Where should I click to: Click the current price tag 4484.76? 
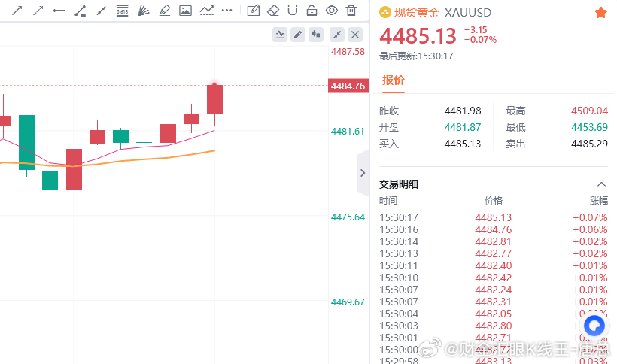tap(348, 86)
